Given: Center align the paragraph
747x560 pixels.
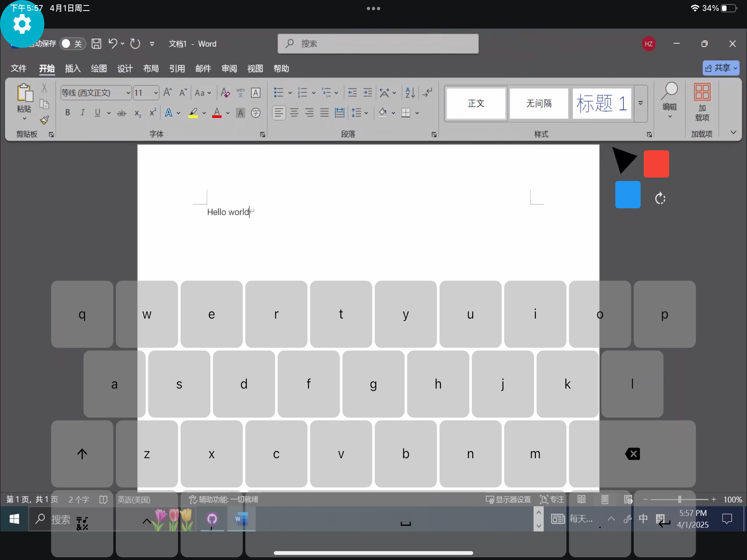Looking at the screenshot, I should click(294, 113).
